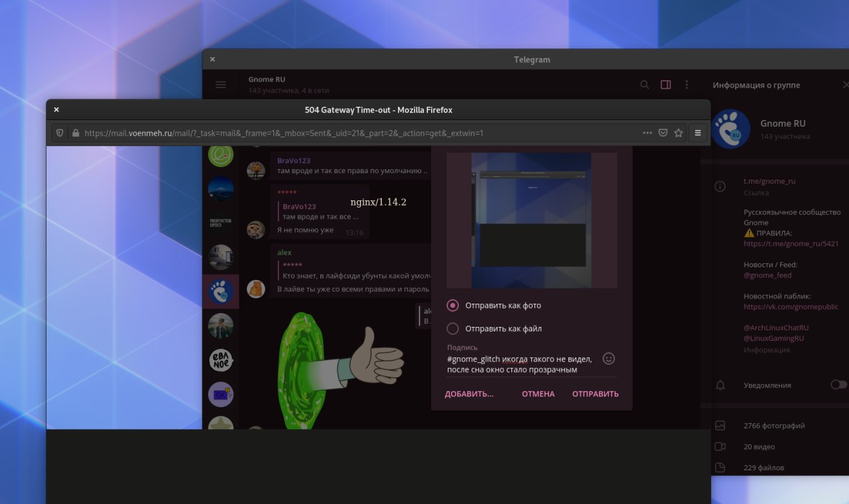The width and height of the screenshot is (849, 504).
Task: Open emoji picker in caption field
Action: 608,359
